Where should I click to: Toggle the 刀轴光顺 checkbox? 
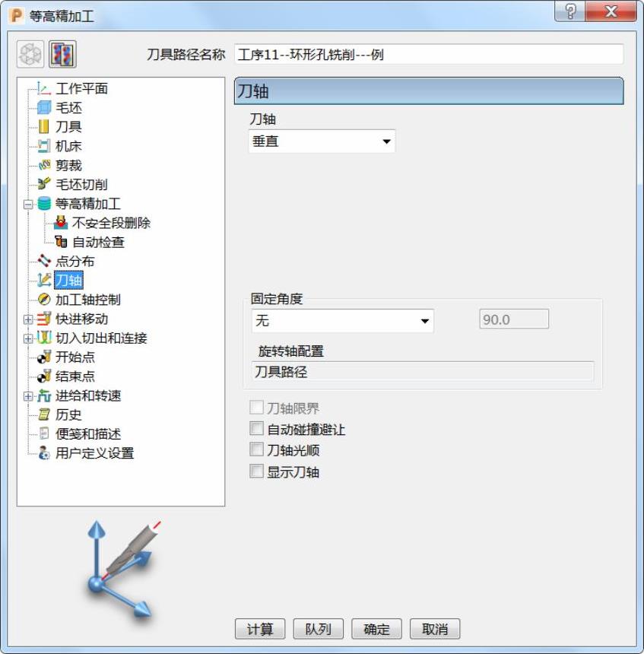coord(256,449)
